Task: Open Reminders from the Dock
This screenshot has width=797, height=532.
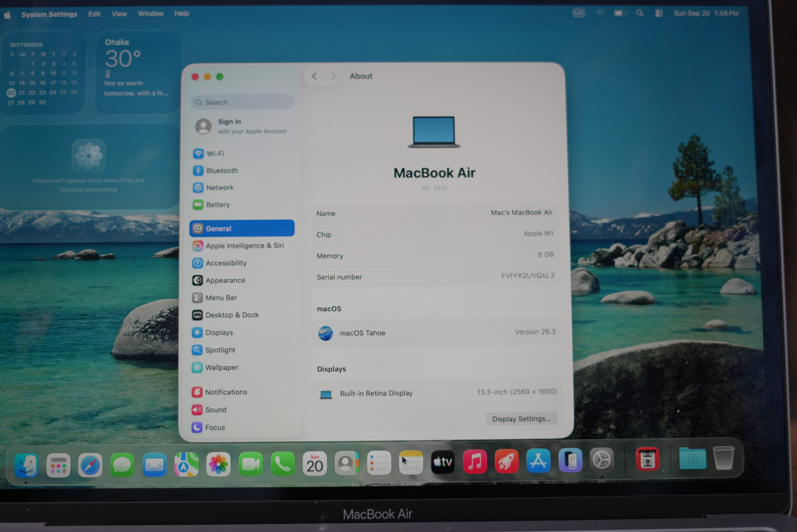Action: click(379, 462)
